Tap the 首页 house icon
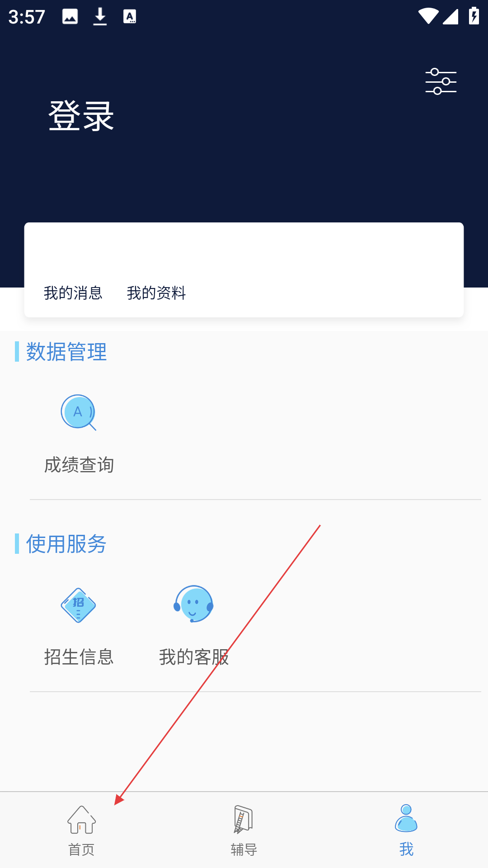The height and width of the screenshot is (868, 488). [81, 820]
